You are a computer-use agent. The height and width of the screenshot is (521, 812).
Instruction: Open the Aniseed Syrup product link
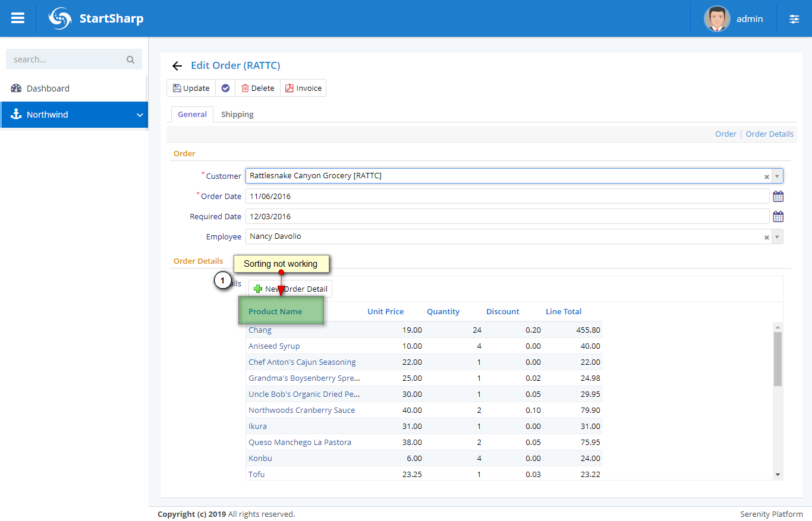pos(274,346)
